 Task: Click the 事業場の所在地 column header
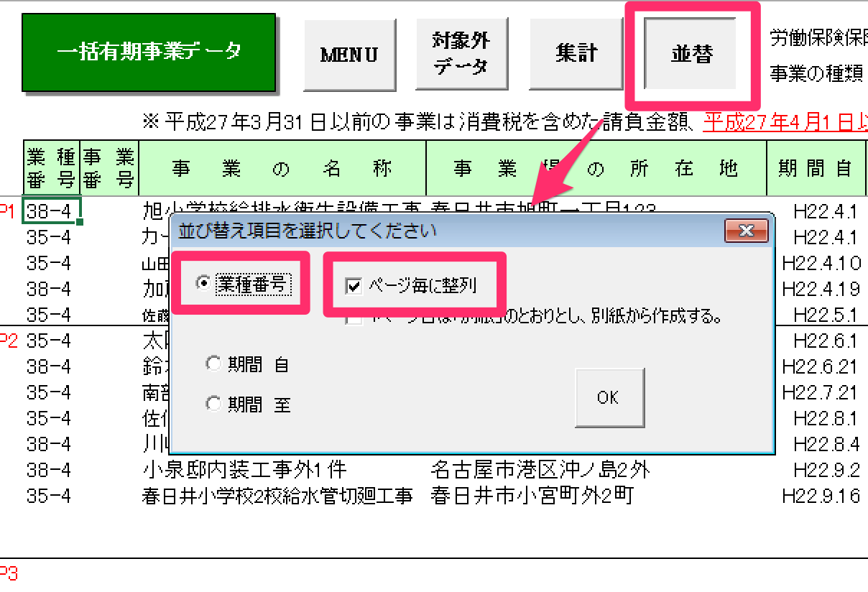pyautogui.click(x=596, y=168)
